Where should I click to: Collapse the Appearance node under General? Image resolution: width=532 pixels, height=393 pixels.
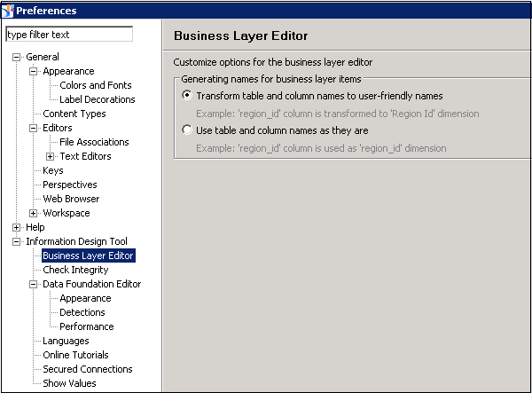(33, 71)
